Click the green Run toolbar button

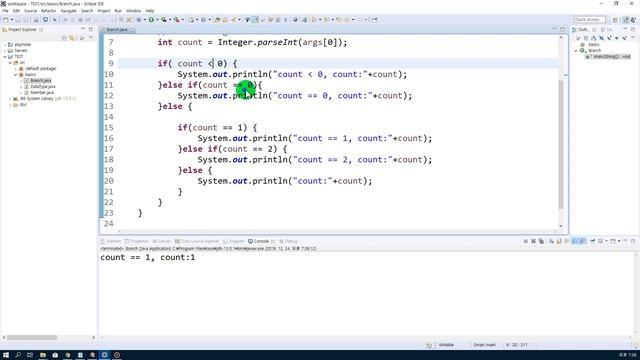(x=151, y=20)
